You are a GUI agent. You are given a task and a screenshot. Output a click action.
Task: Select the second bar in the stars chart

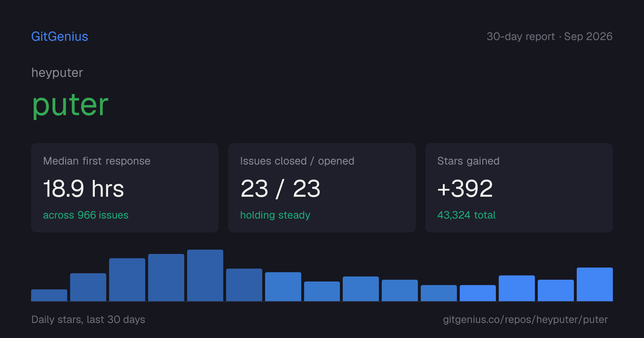pos(88,287)
